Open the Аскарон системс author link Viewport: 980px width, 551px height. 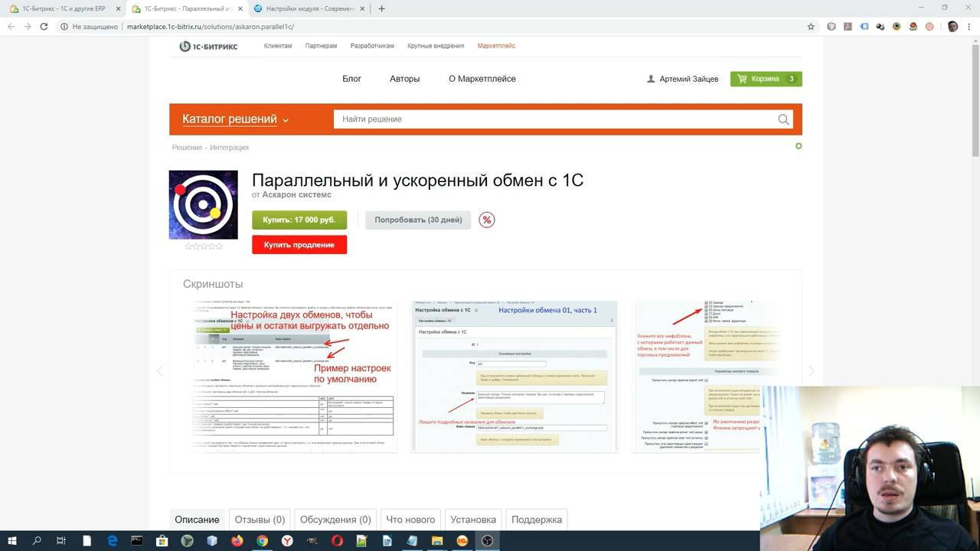click(297, 195)
